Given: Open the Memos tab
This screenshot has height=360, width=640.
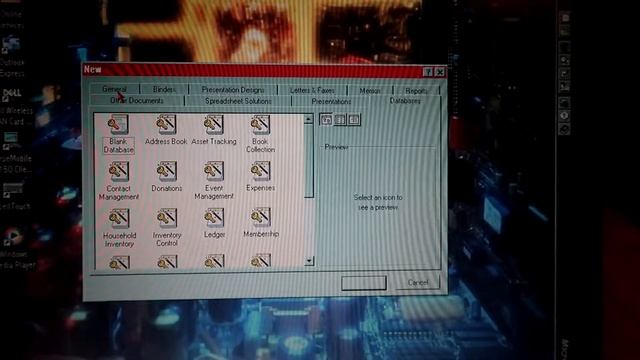Looking at the screenshot, I should [x=370, y=91].
